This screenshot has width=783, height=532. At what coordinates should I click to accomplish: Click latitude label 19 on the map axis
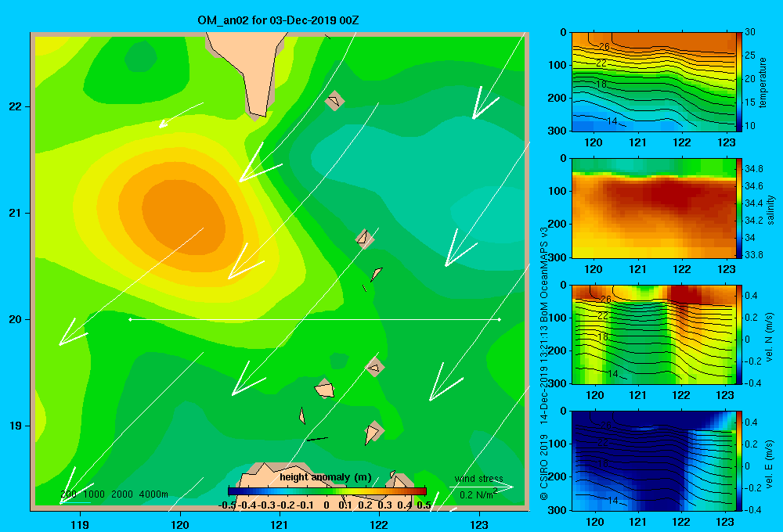coord(16,426)
